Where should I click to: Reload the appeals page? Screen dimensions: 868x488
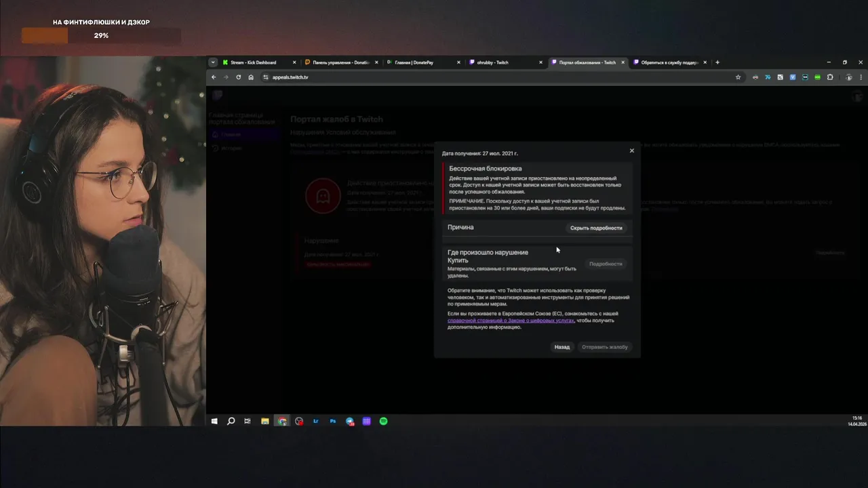tap(238, 77)
